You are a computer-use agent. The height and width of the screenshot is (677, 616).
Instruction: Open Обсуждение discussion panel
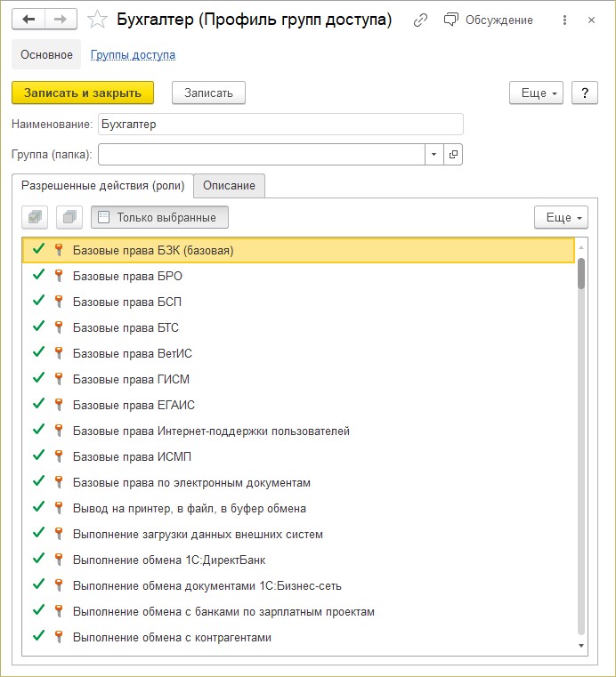pos(488,20)
